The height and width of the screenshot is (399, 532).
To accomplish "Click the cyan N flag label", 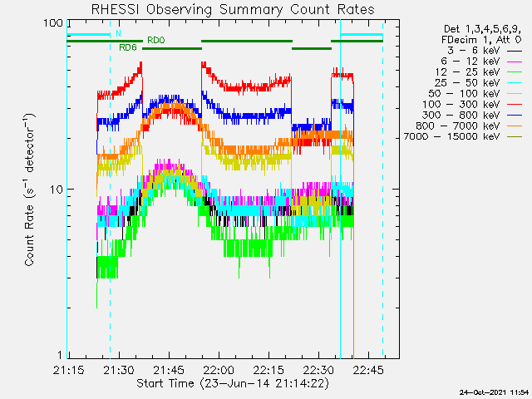I will click(x=118, y=33).
